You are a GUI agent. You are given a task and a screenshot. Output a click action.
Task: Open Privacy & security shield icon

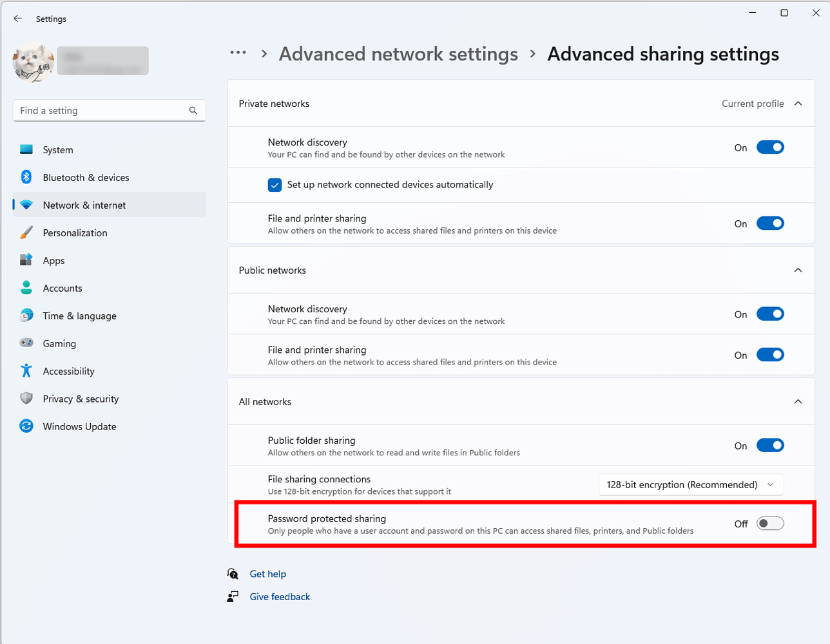click(26, 399)
